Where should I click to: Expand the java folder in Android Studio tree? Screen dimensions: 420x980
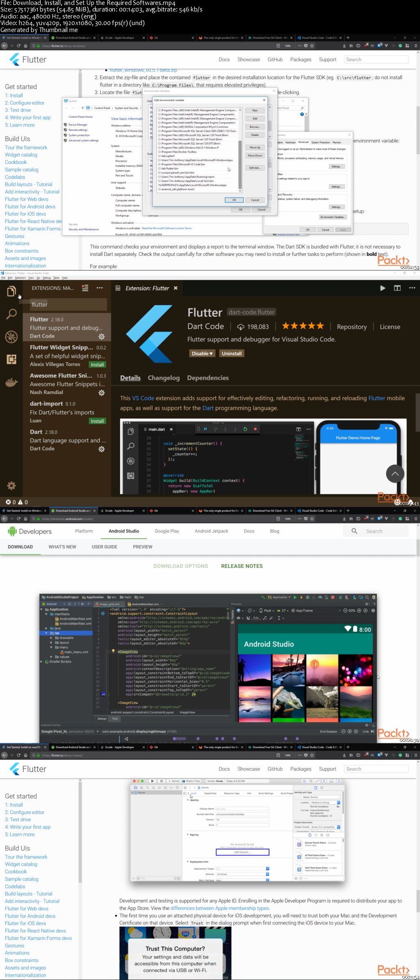coord(46,628)
